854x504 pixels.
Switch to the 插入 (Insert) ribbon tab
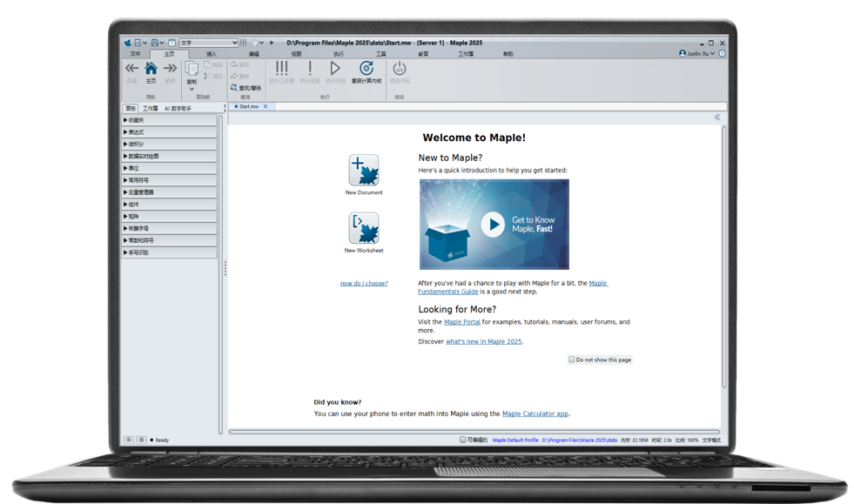212,54
